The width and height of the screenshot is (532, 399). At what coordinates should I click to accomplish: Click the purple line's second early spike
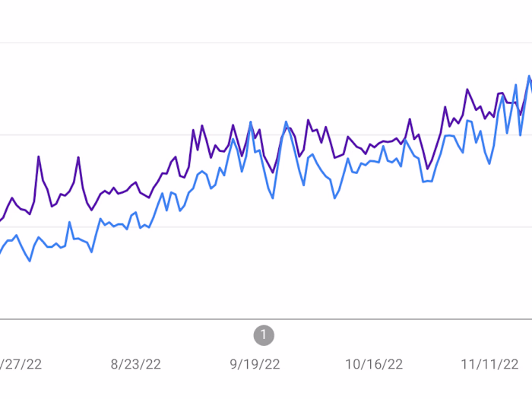[x=78, y=158]
